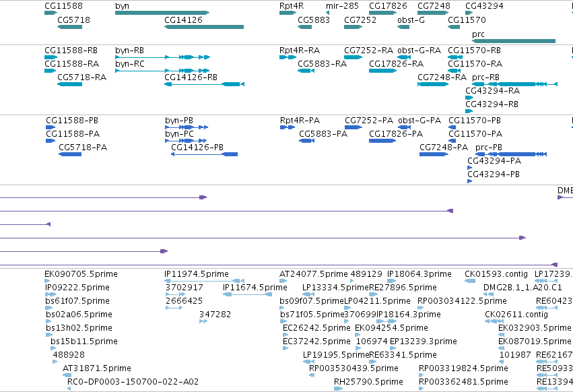
Task: Select the EK090705.5prime EST
Action: pyautogui.click(x=47, y=281)
